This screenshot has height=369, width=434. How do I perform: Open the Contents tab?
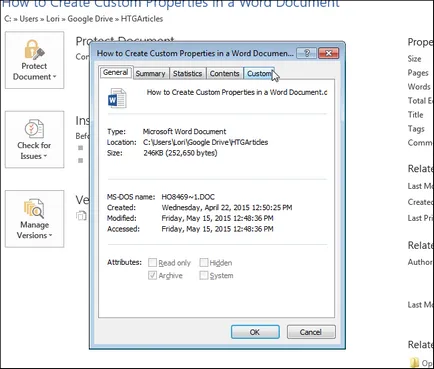pyautogui.click(x=224, y=74)
